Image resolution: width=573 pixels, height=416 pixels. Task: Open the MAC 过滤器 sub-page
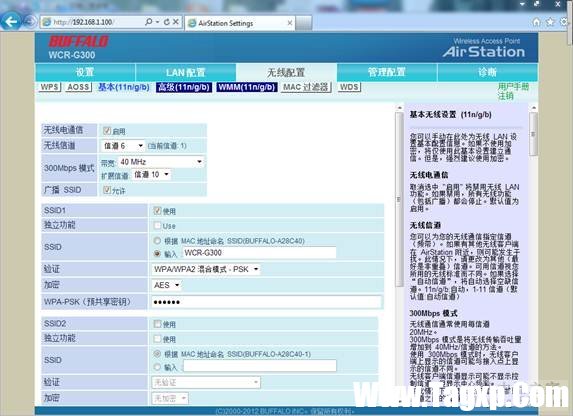[x=306, y=87]
